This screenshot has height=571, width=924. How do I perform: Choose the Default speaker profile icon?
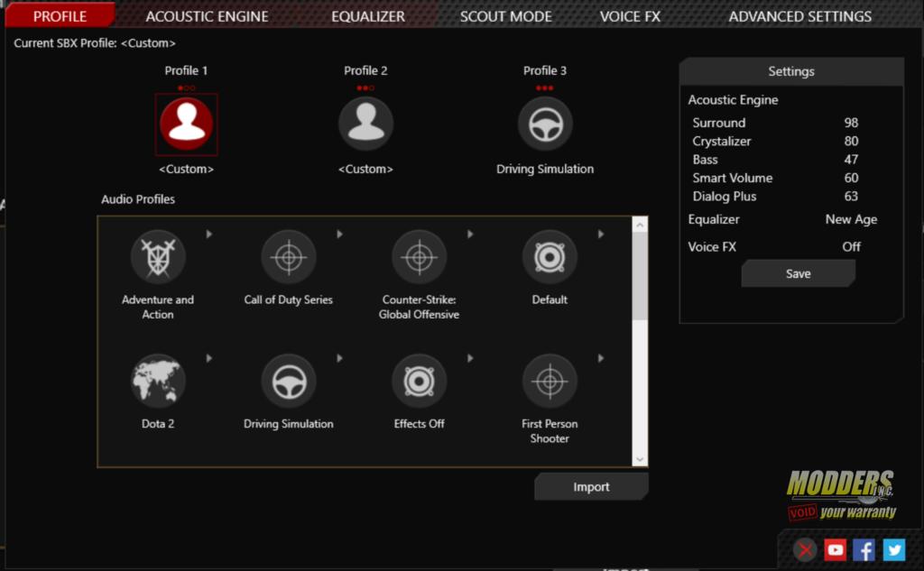(550, 257)
